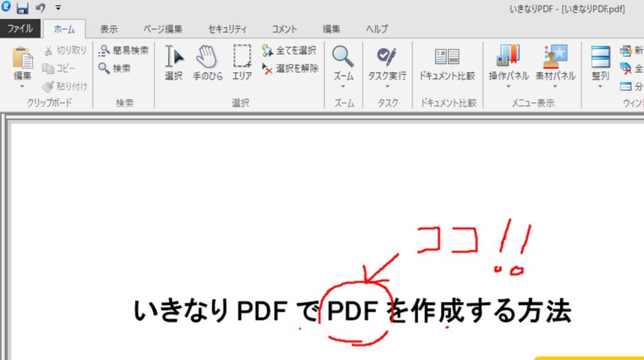
Task: Expand the 編集 clipboard dropdown arrow
Action: (x=22, y=86)
